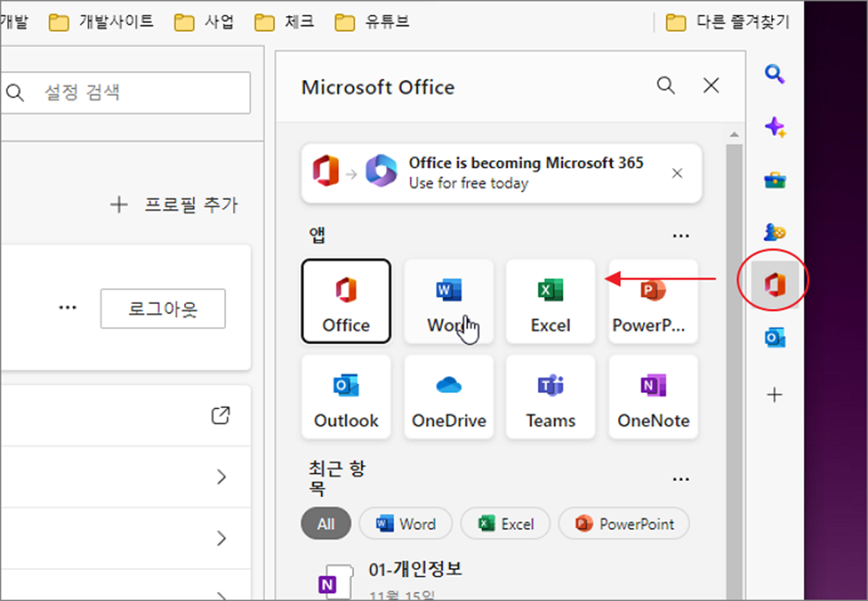Add a sidebar item with plus icon

point(775,395)
